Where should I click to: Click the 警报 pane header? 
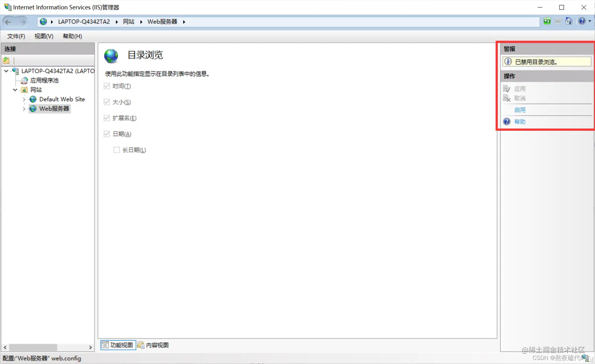click(547, 49)
